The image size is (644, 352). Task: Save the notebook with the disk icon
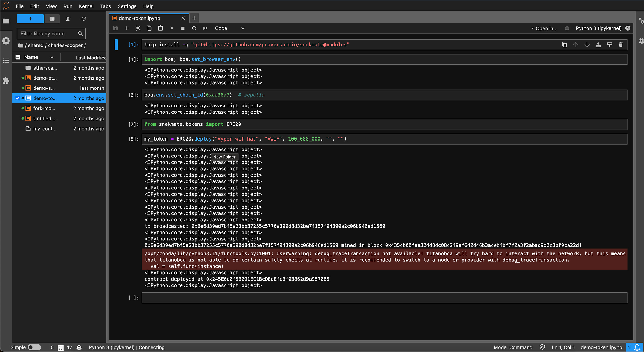pyautogui.click(x=115, y=28)
